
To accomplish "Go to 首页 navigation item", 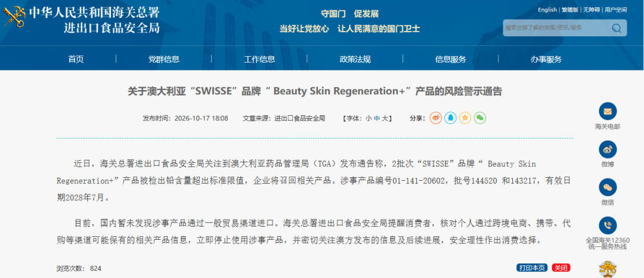I will [76, 59].
